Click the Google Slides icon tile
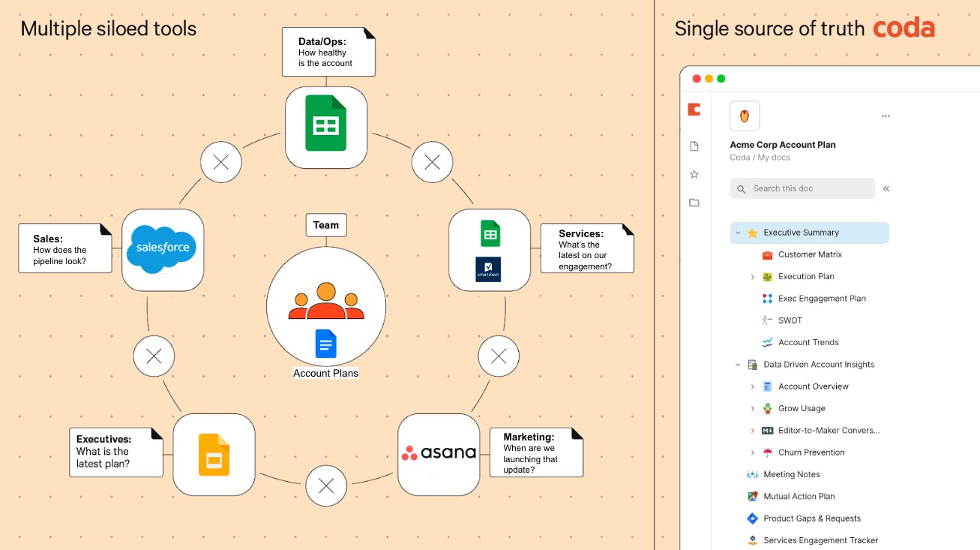The width and height of the screenshot is (980, 550). pyautogui.click(x=214, y=454)
